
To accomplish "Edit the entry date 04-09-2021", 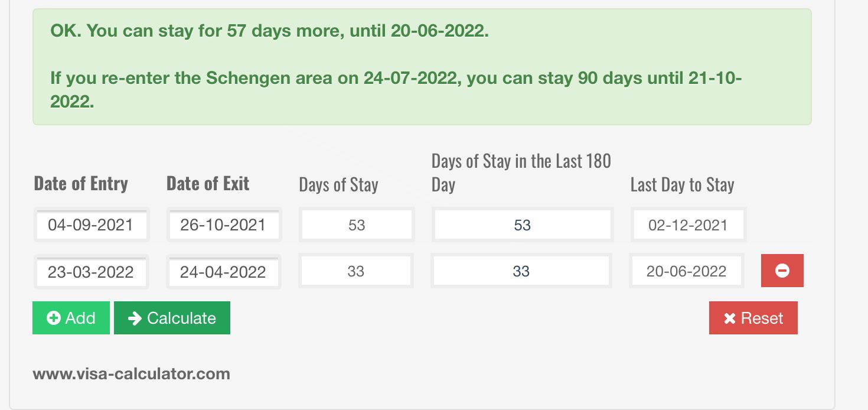I will point(91,225).
